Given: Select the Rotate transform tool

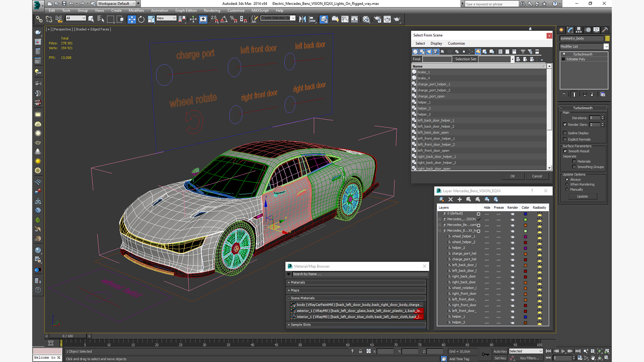Looking at the screenshot, I should 141,19.
